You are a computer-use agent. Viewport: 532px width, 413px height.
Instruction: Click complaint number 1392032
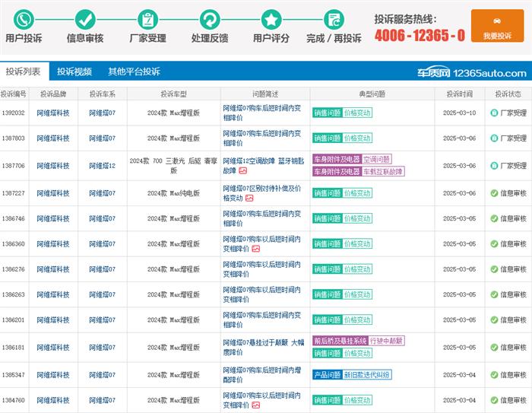click(13, 113)
